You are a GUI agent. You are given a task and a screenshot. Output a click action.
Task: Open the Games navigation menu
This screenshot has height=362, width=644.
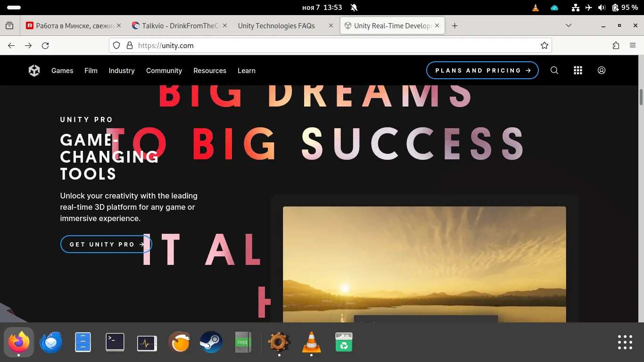[x=62, y=71]
